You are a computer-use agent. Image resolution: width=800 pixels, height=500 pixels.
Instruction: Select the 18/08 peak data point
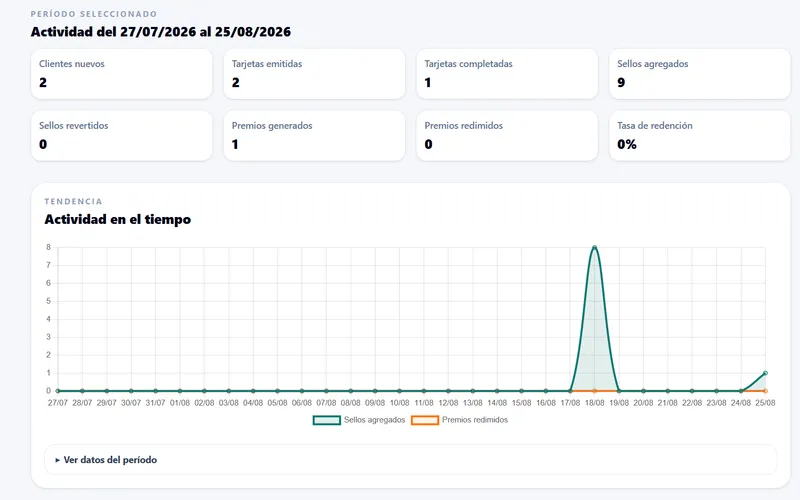pos(594,247)
